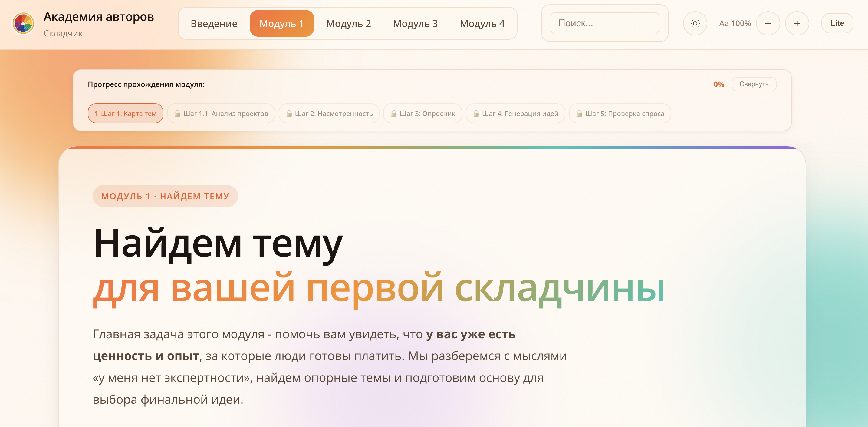
Task: Decrease font size with minus button
Action: [768, 23]
